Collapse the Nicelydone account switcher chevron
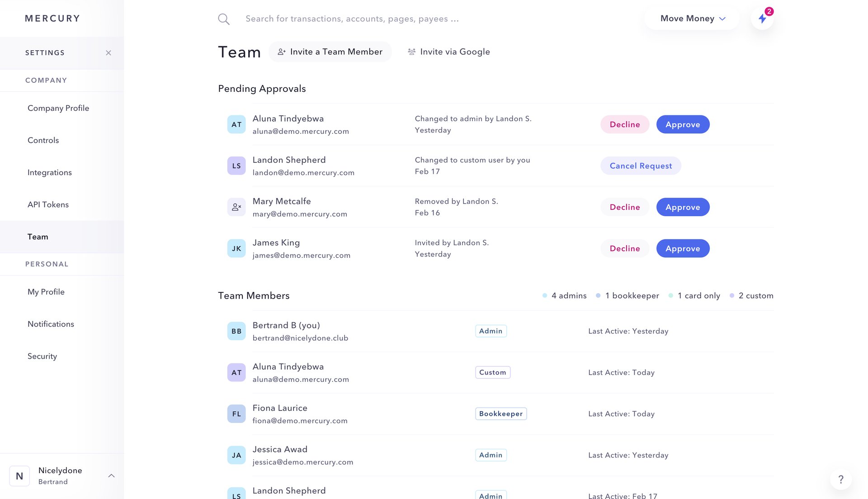The height and width of the screenshot is (499, 868). [x=112, y=475]
